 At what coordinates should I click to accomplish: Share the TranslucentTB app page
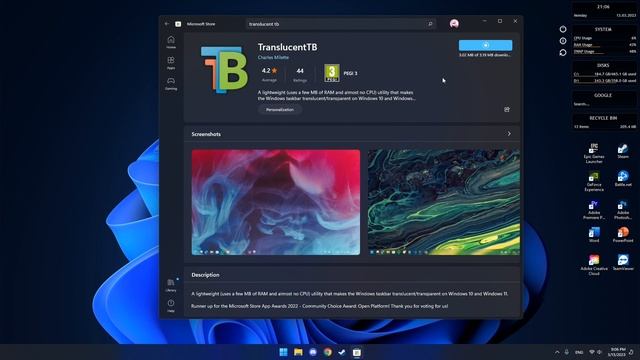[x=507, y=109]
